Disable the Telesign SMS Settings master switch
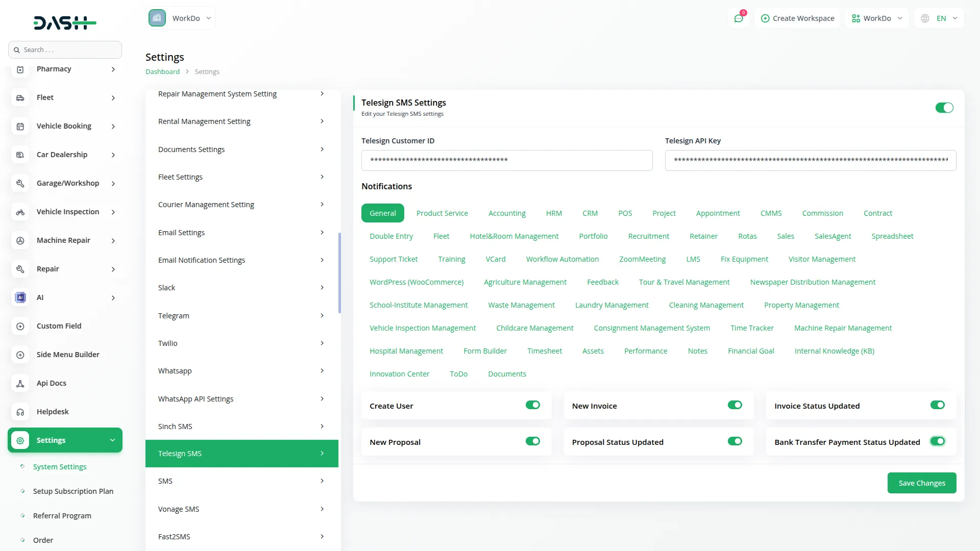This screenshot has height=551, width=980. [944, 108]
